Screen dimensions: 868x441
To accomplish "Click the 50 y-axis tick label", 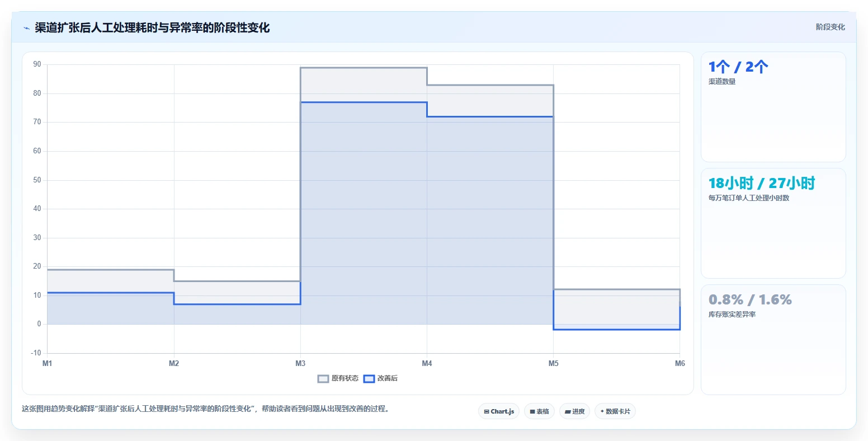I will click(37, 180).
